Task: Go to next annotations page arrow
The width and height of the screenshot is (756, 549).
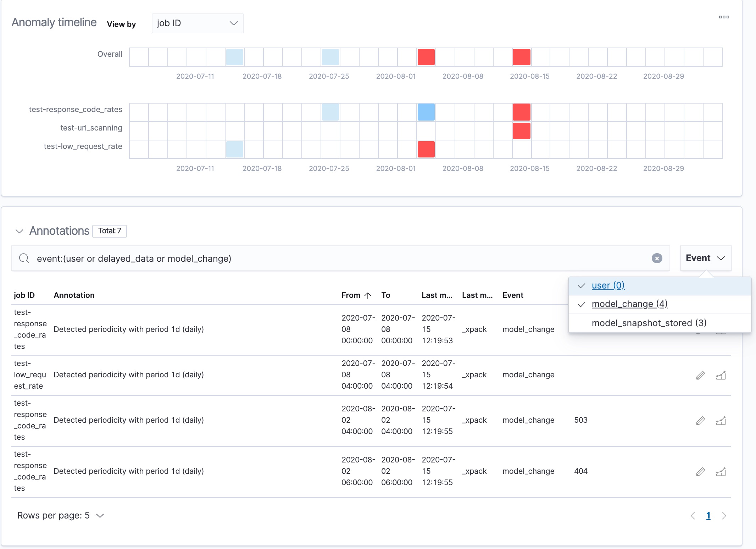Action: coord(724,516)
